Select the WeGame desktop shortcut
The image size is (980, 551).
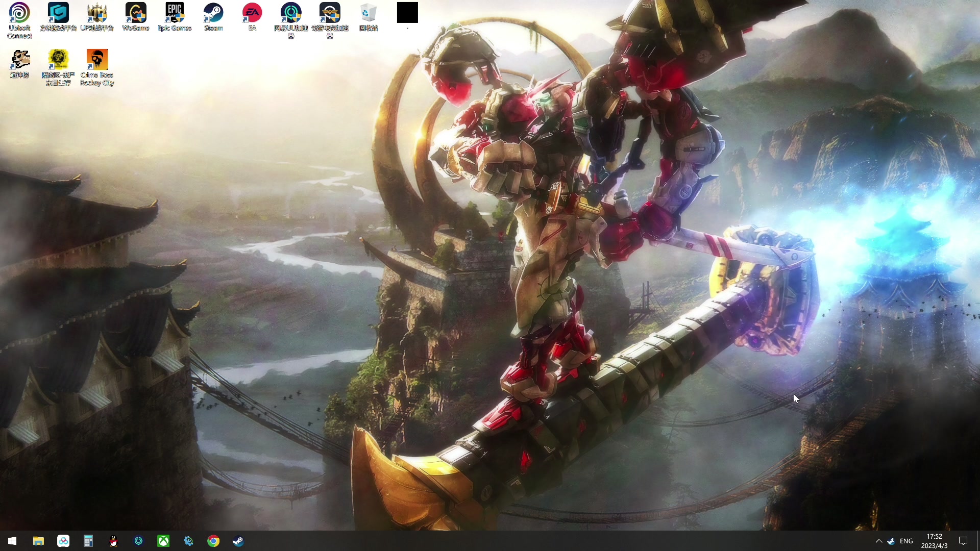point(136,17)
